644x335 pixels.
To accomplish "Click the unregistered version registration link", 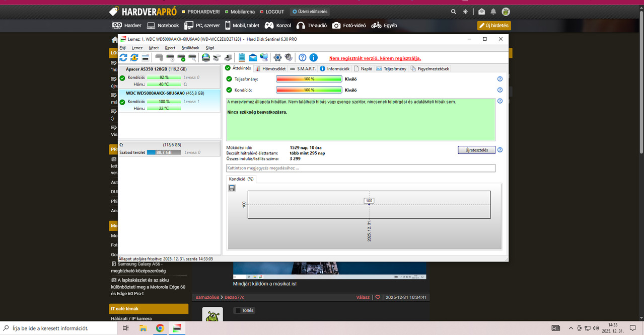I will coord(375,58).
